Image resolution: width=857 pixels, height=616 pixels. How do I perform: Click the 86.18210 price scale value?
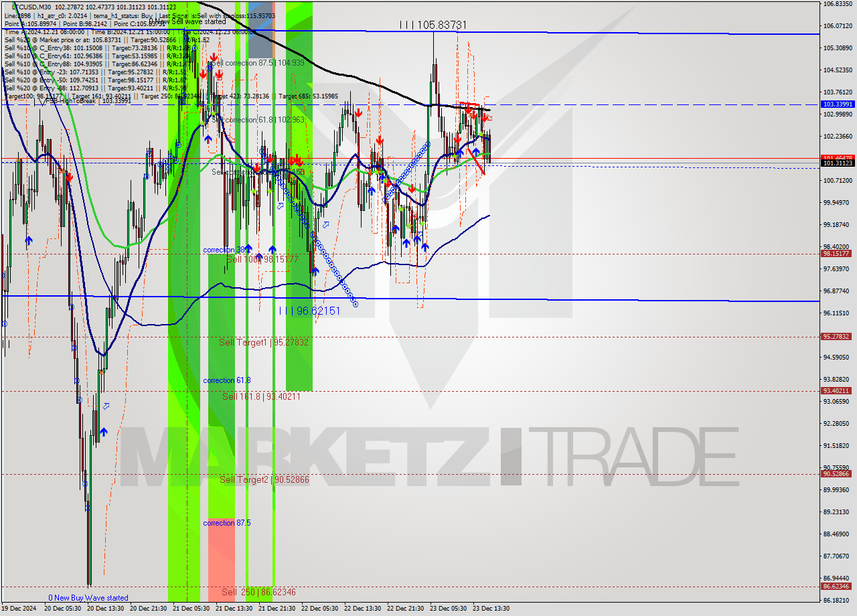click(x=838, y=601)
